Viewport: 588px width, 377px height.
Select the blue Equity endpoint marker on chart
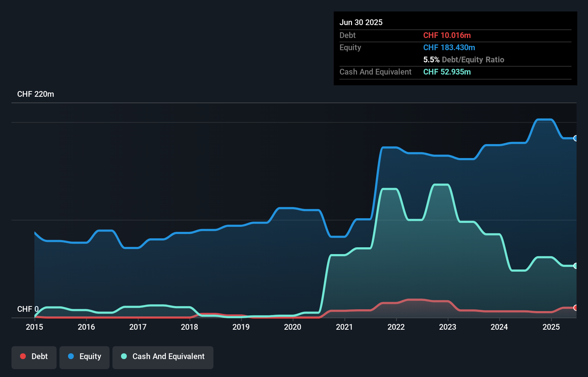click(575, 138)
